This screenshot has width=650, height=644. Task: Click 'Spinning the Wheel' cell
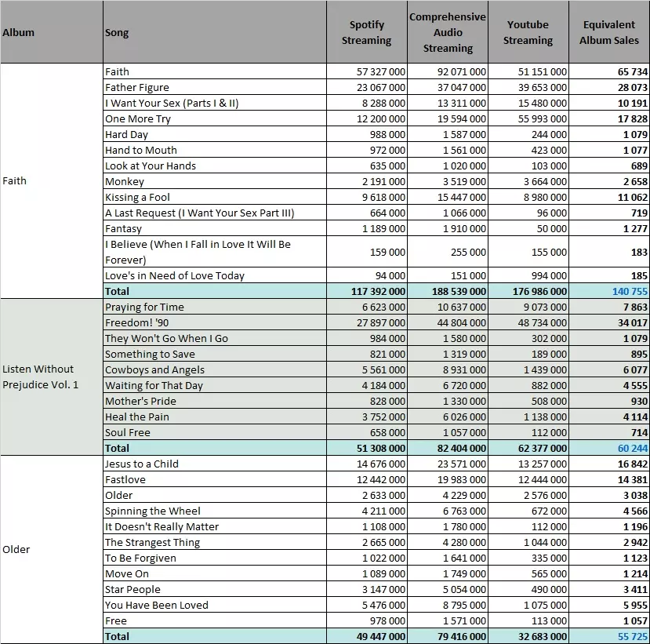[x=215, y=511]
